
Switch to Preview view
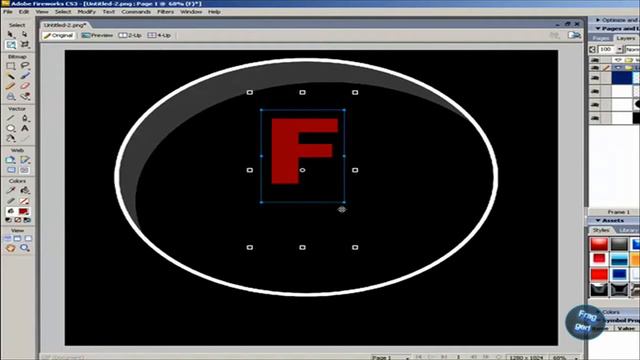tap(97, 36)
